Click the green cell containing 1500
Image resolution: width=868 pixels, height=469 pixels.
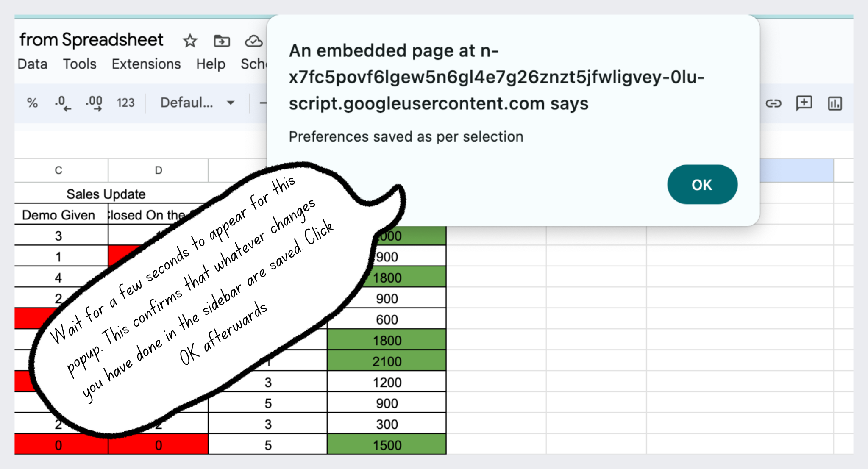click(387, 445)
